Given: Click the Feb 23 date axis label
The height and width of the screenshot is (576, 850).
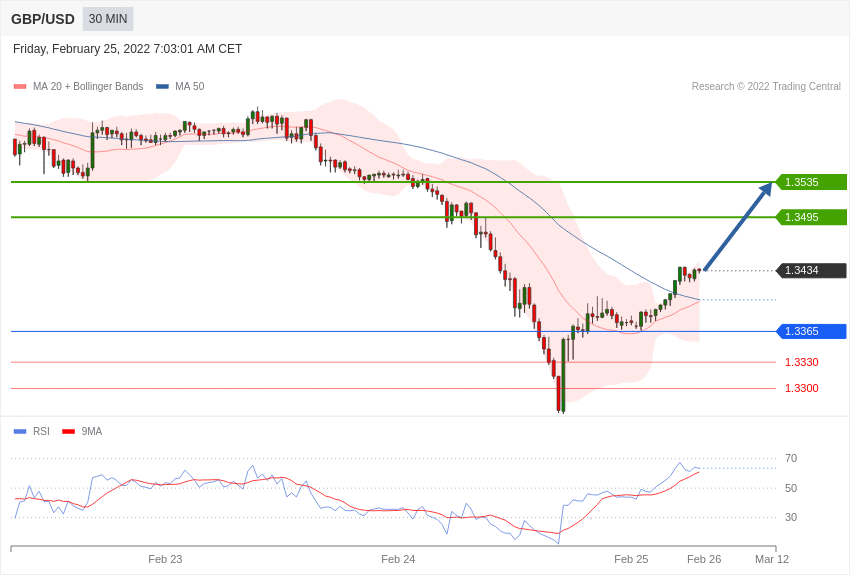Looking at the screenshot, I should pos(165,559).
